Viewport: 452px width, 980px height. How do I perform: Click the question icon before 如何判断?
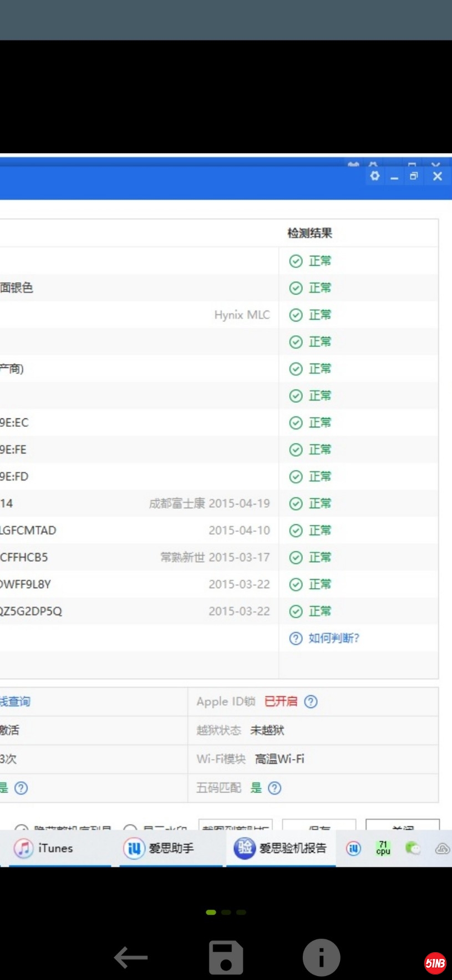point(296,638)
